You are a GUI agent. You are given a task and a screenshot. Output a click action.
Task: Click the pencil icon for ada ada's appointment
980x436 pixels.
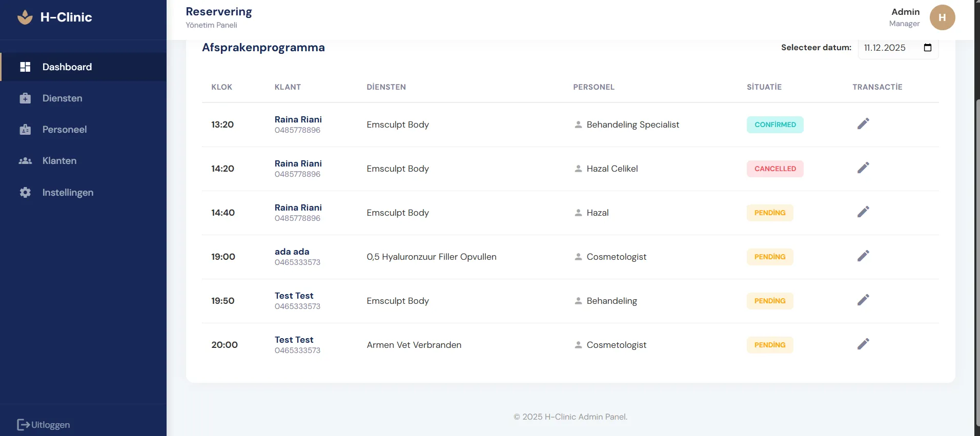point(863,256)
